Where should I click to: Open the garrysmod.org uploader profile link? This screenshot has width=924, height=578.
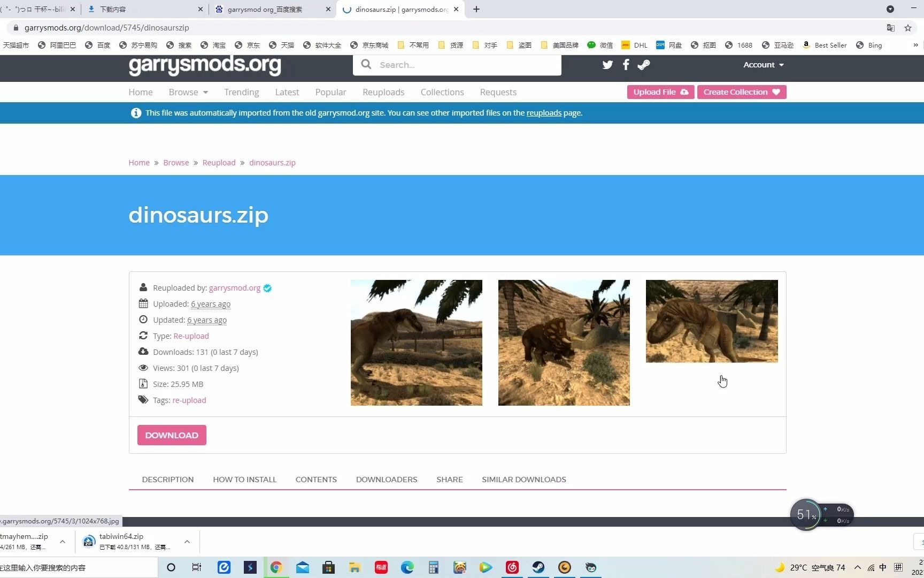[235, 288]
